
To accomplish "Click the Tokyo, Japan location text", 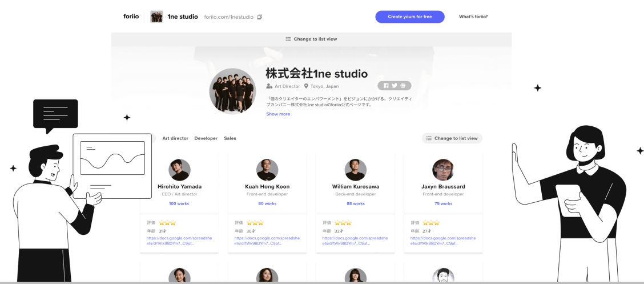I will point(324,86).
